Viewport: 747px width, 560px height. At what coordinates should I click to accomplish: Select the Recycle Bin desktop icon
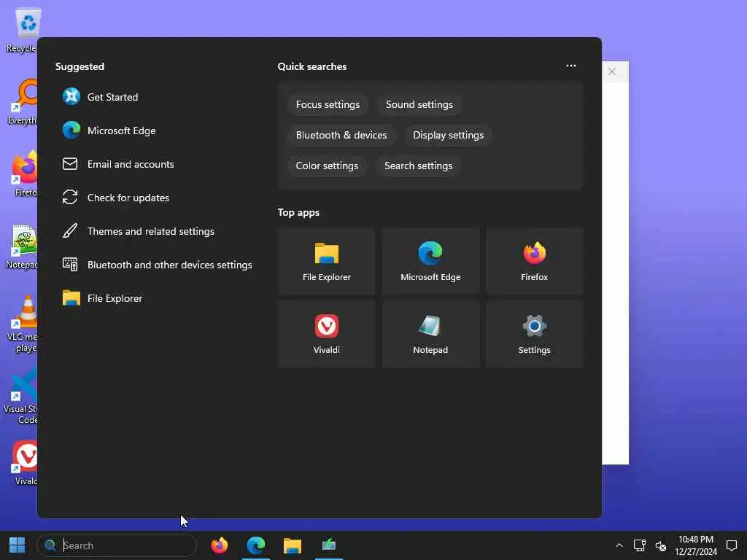[x=22, y=31]
